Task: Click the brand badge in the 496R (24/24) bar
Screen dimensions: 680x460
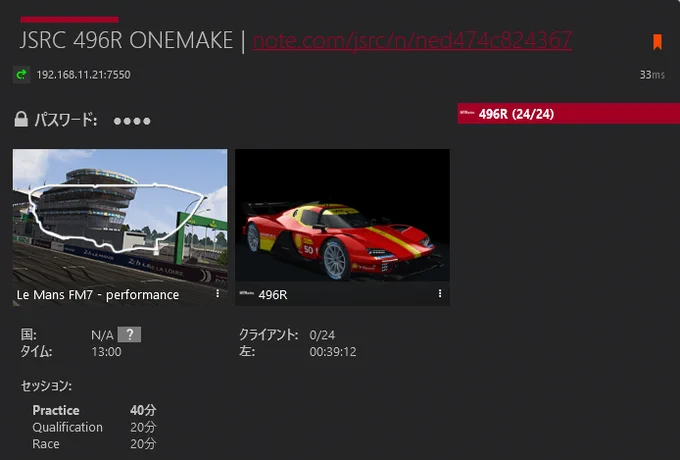Action: pos(467,112)
